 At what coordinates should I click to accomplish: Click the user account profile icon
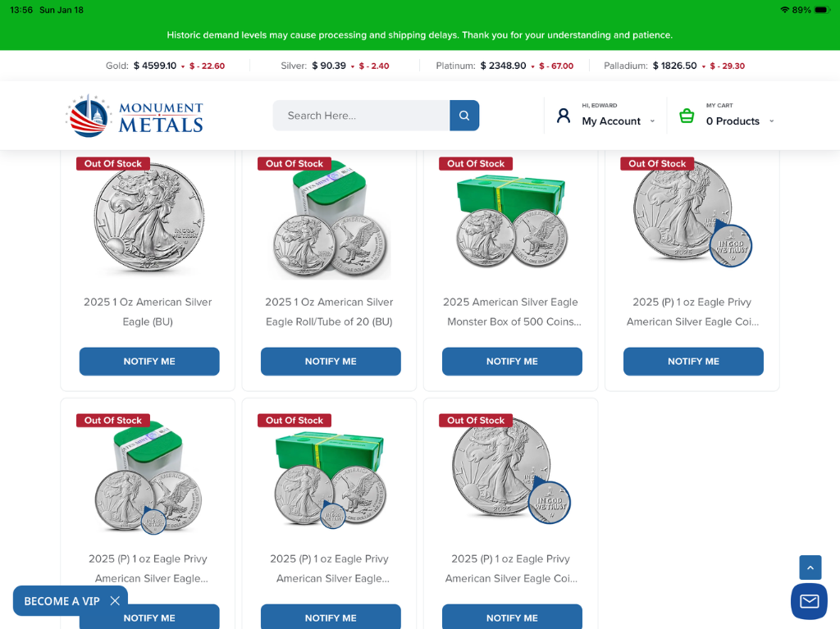(x=564, y=116)
